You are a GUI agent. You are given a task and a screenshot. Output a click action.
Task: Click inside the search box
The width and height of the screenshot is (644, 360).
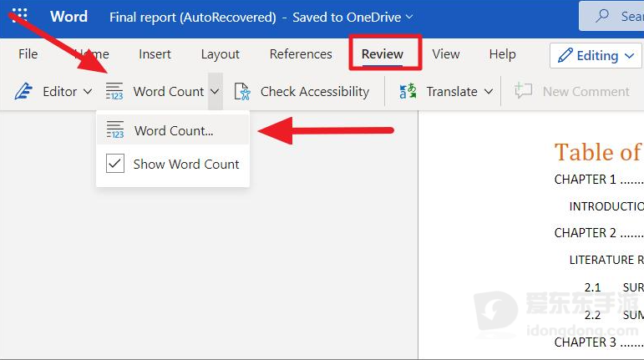click(611, 16)
